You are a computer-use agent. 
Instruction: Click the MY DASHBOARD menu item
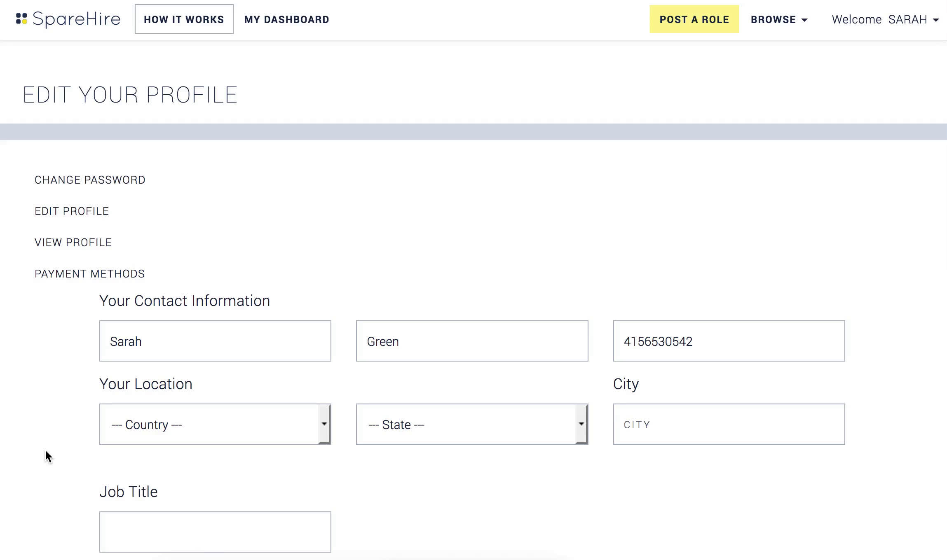point(287,19)
